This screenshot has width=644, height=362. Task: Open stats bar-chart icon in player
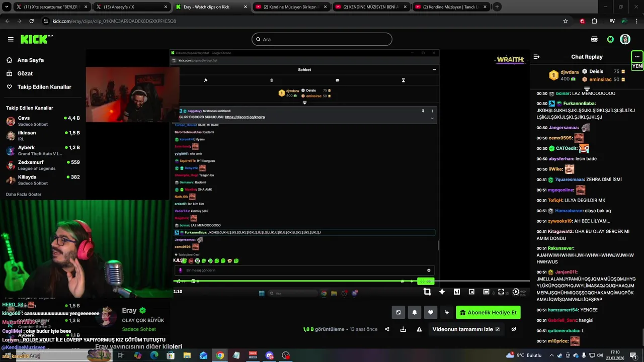tap(457, 292)
